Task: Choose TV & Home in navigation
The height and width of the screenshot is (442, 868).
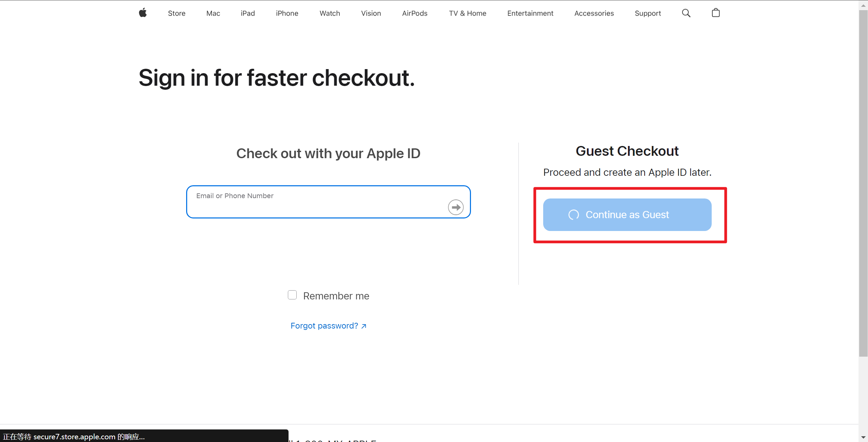Action: 468,13
